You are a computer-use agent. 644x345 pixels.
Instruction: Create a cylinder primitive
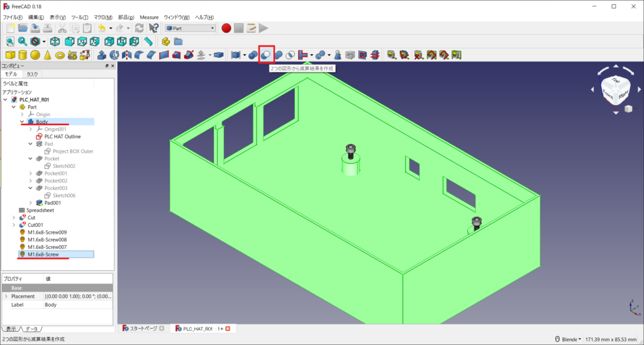(23, 55)
